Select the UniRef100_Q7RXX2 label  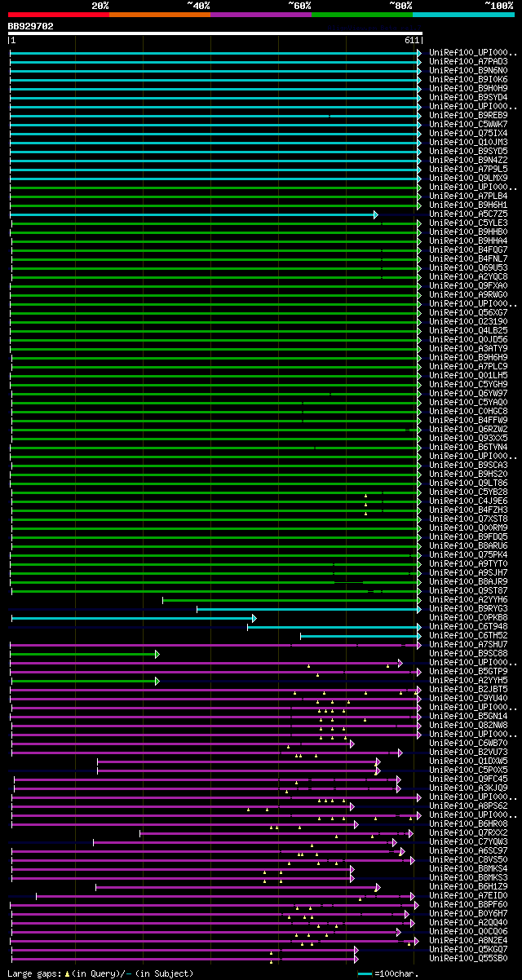(x=469, y=832)
